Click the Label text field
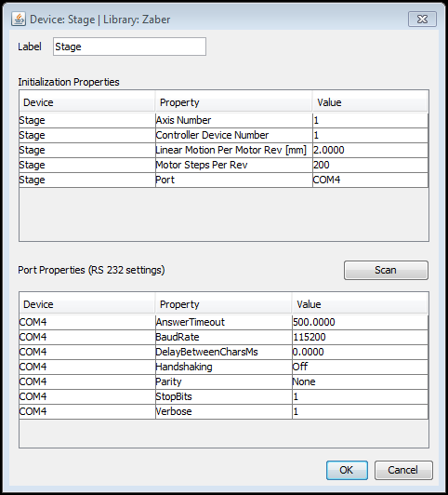Viewport: 448px width, 495px height. coord(129,47)
